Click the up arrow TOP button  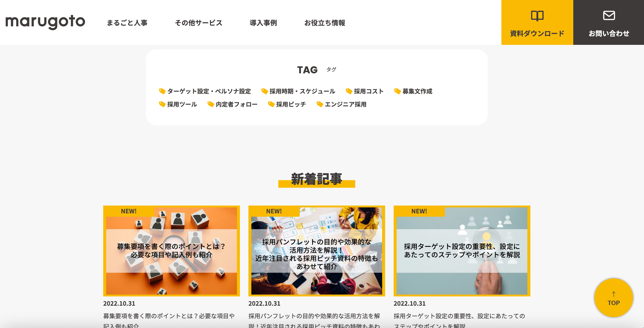[613, 297]
